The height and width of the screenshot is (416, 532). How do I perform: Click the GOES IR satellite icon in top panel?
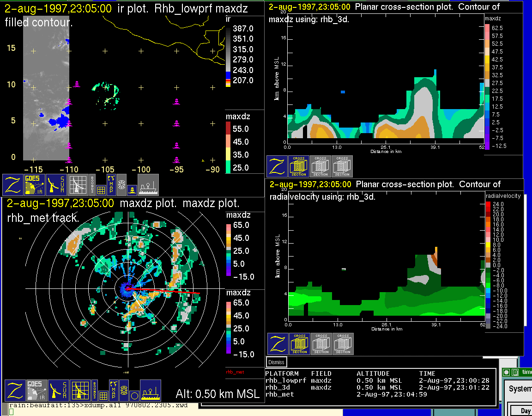(35, 185)
